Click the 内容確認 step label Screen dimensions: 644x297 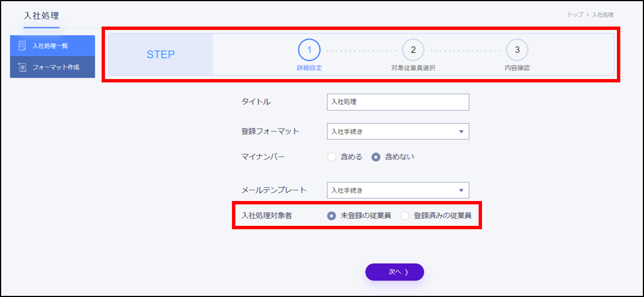pyautogui.click(x=517, y=68)
